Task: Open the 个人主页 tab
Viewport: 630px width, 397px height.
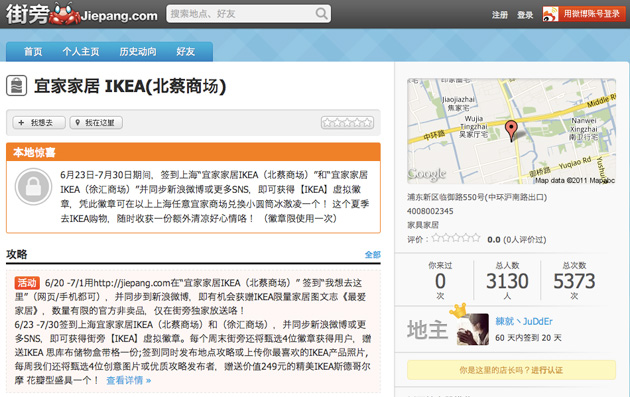Action: [81, 51]
